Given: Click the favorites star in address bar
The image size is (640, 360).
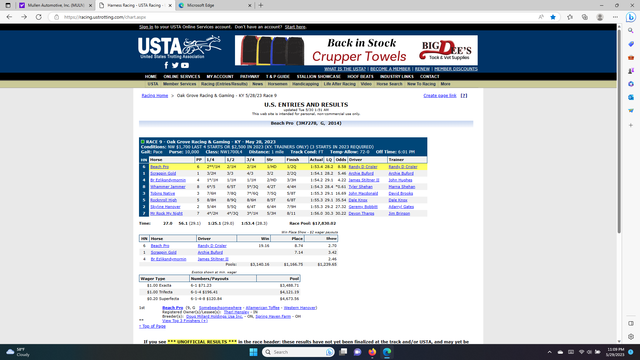Looking at the screenshot, I should tap(553, 17).
